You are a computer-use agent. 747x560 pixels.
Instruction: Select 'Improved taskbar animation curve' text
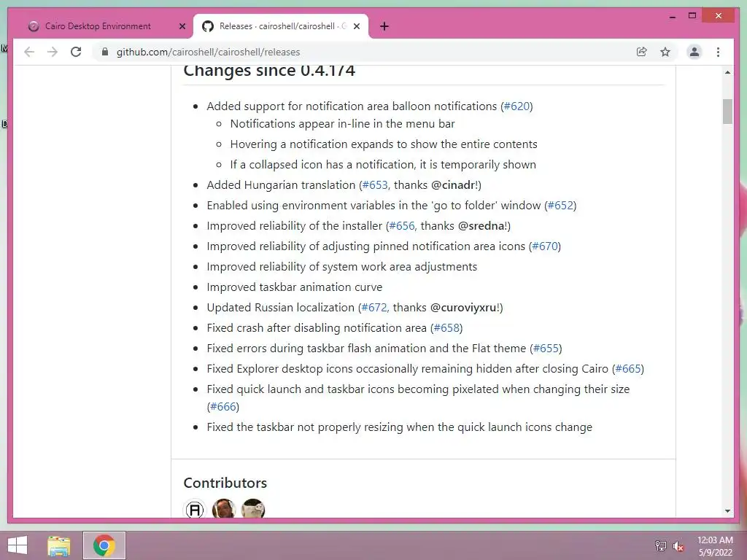[x=295, y=287]
